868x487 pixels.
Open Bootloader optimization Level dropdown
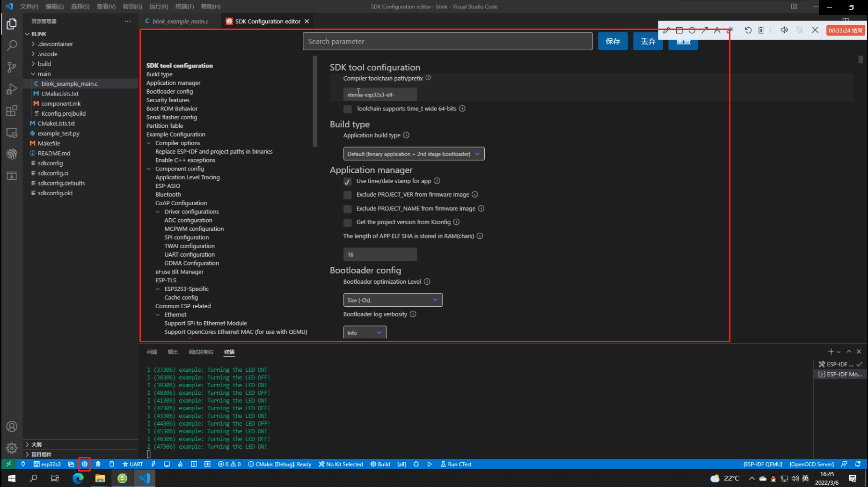[393, 300]
